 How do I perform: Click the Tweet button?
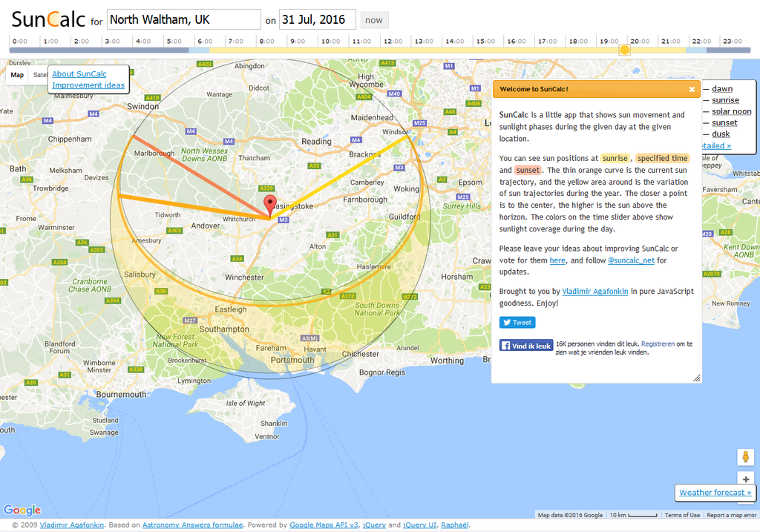(x=517, y=322)
